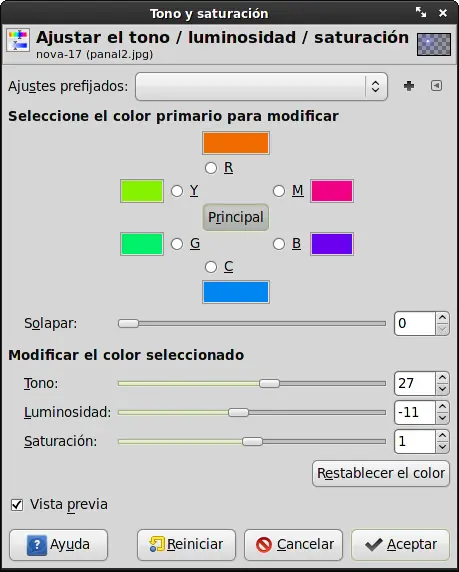Click the Cancelar button

click(x=293, y=545)
